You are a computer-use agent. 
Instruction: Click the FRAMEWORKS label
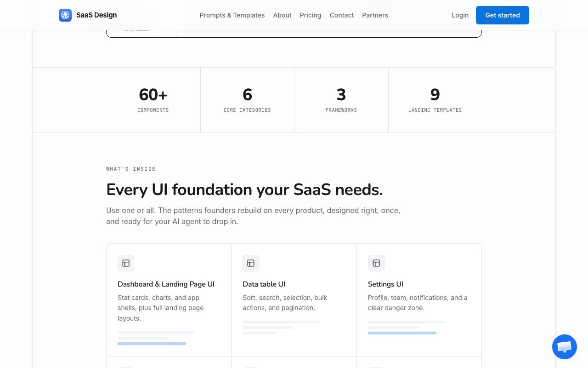click(341, 110)
